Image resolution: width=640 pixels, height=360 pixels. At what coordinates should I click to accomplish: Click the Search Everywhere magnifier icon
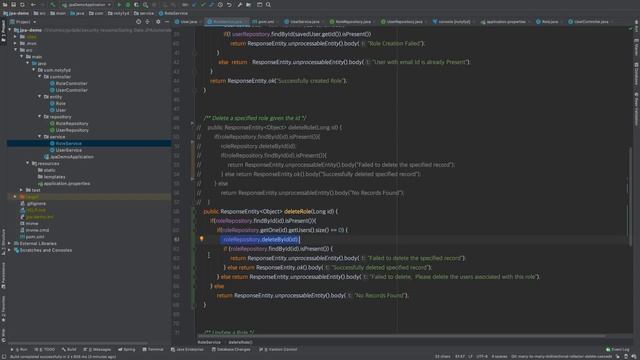point(268,5)
